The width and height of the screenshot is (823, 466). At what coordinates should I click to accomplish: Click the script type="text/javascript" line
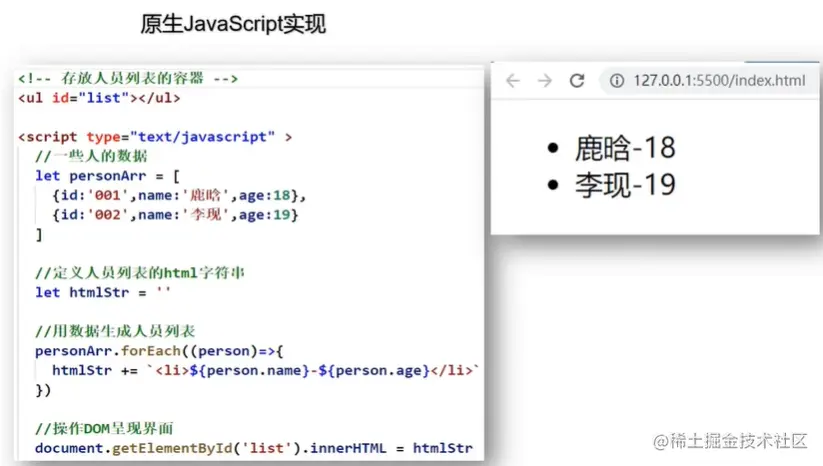coord(155,137)
